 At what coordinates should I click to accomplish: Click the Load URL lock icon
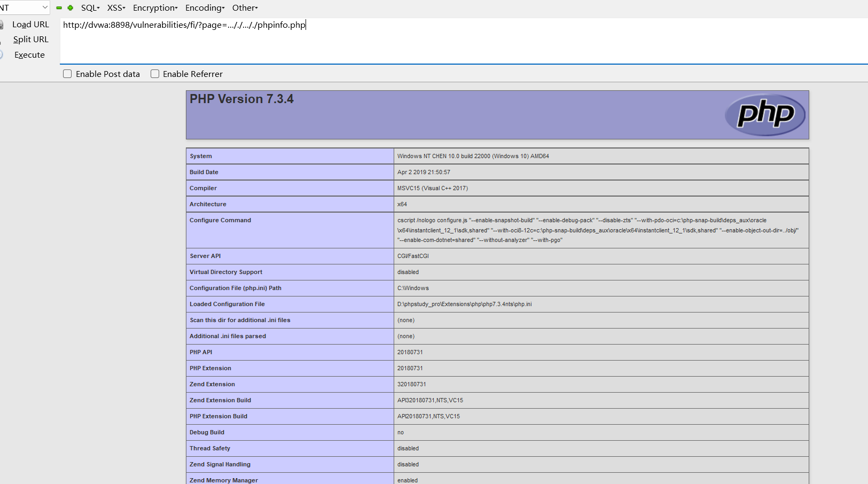coord(2,25)
